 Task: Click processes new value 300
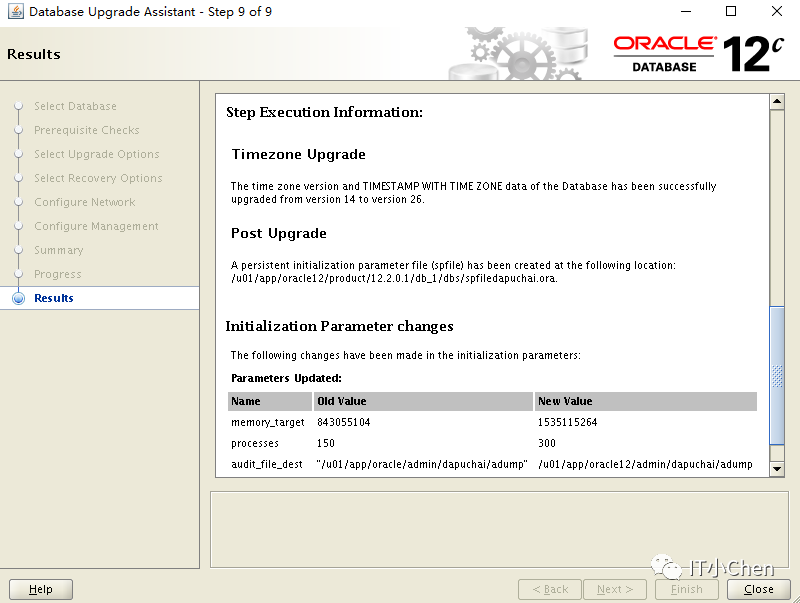tap(547, 443)
